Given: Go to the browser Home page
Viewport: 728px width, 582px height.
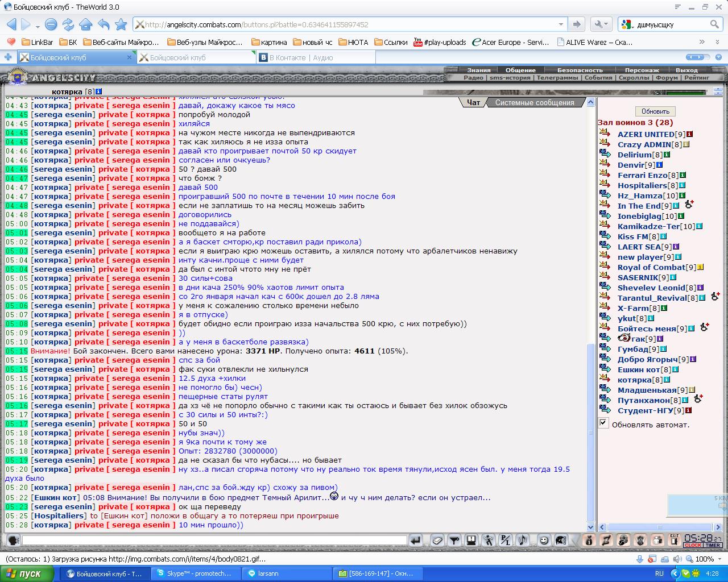Looking at the screenshot, I should coord(86,24).
